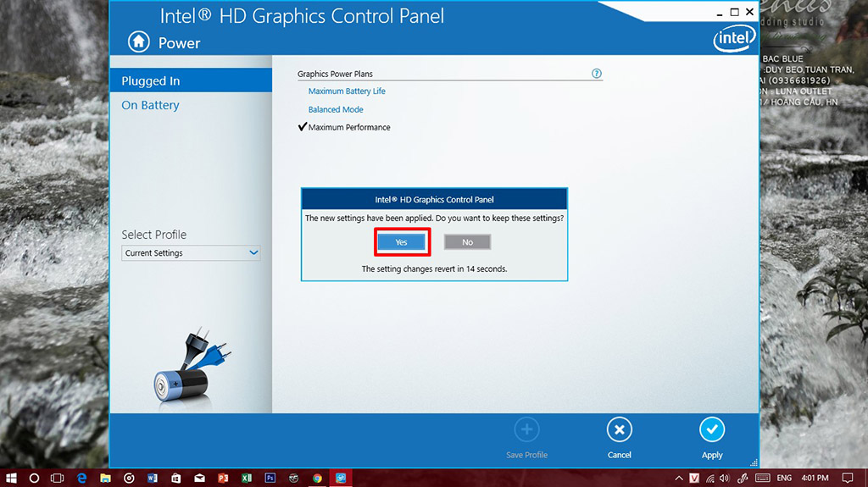Open the Windows Start menu
The height and width of the screenshot is (487, 868).
[11, 479]
